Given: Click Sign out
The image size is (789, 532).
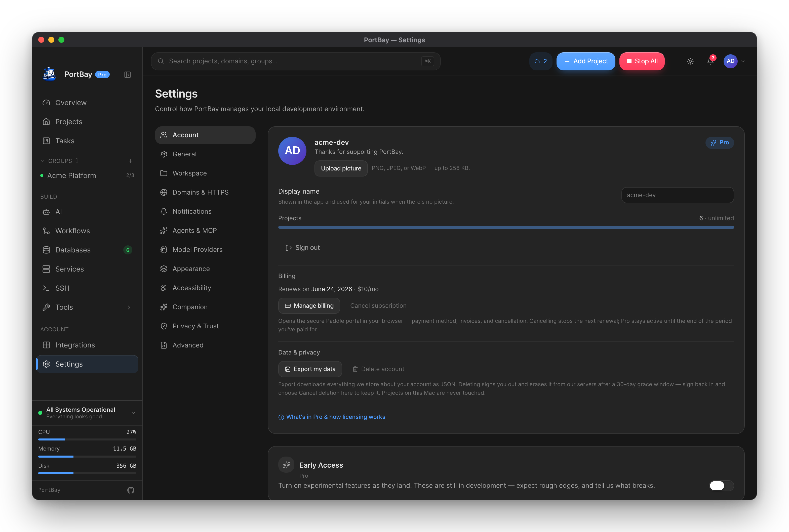Looking at the screenshot, I should pyautogui.click(x=302, y=248).
